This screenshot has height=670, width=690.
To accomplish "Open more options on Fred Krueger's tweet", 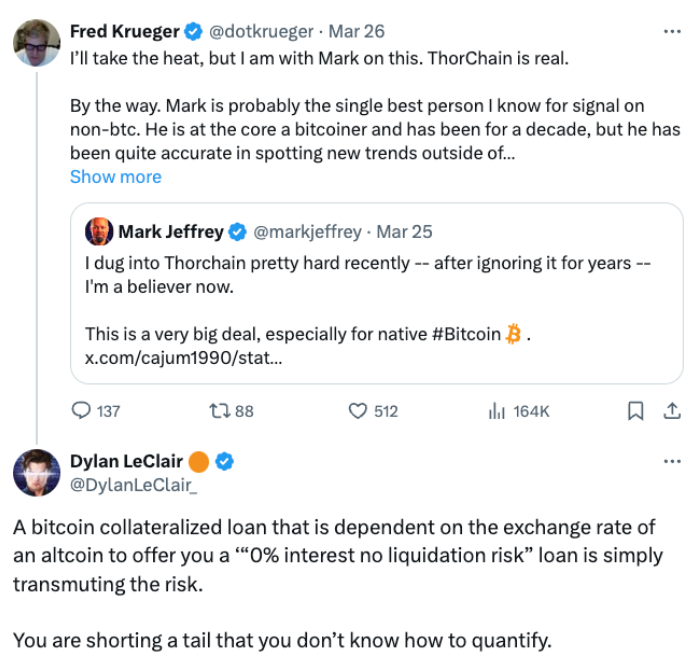I will pyautogui.click(x=672, y=32).
